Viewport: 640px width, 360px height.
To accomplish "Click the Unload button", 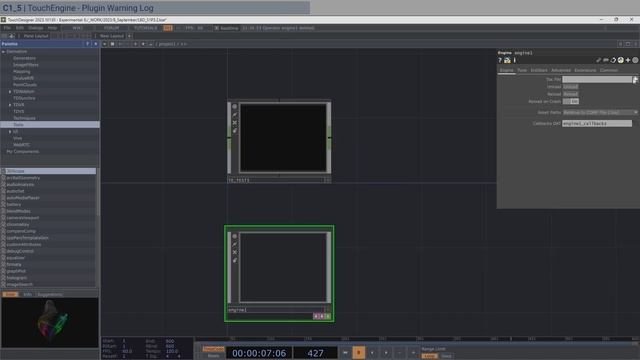I will click(570, 87).
